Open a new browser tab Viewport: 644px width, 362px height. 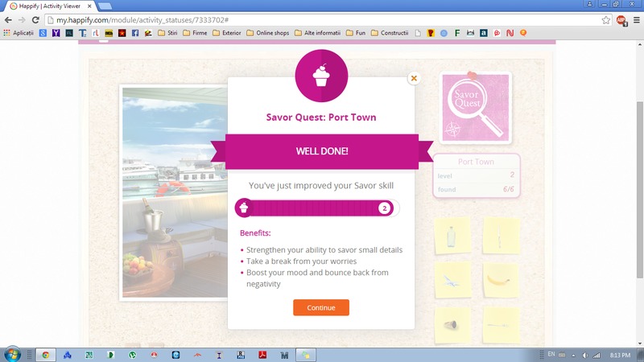[105, 6]
